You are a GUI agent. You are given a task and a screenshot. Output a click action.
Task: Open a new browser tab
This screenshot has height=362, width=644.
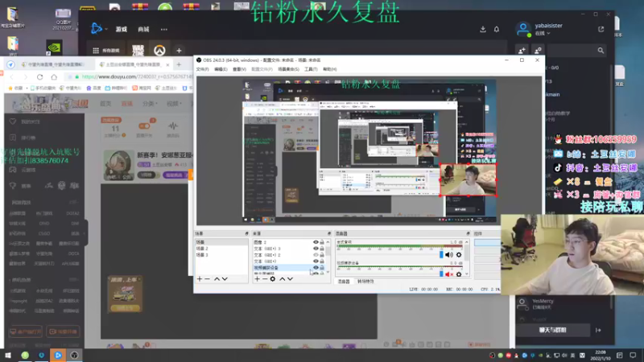pyautogui.click(x=179, y=64)
